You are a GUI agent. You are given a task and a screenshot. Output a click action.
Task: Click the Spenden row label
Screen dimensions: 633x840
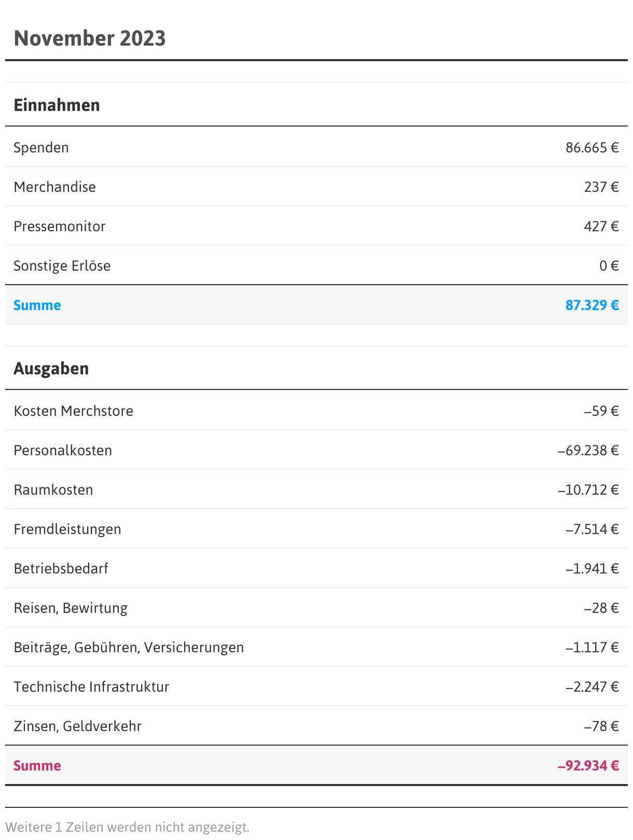[41, 148]
